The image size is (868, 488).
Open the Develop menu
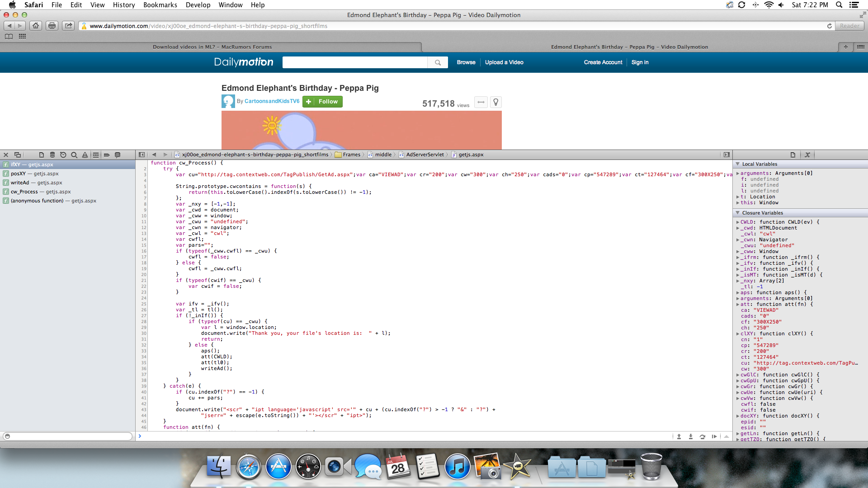(x=198, y=5)
